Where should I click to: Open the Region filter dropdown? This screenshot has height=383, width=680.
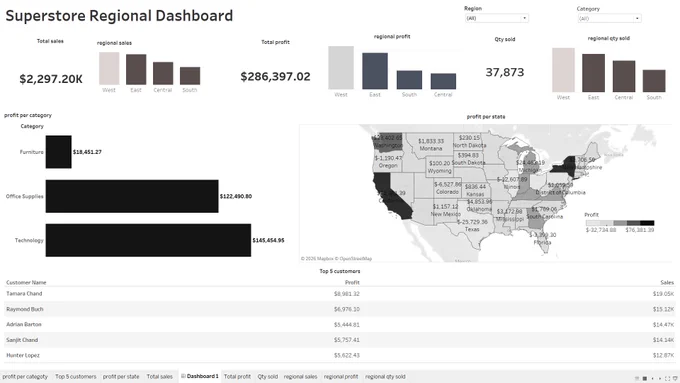[x=497, y=18]
